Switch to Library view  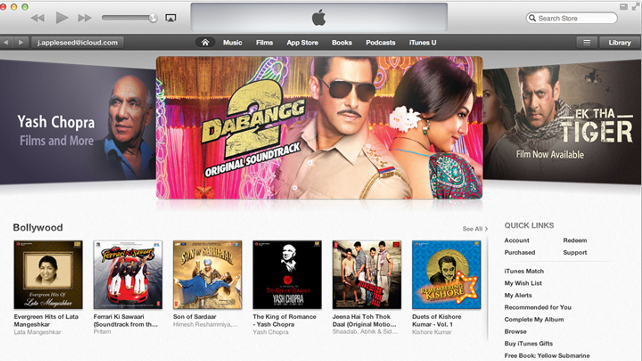click(x=619, y=42)
